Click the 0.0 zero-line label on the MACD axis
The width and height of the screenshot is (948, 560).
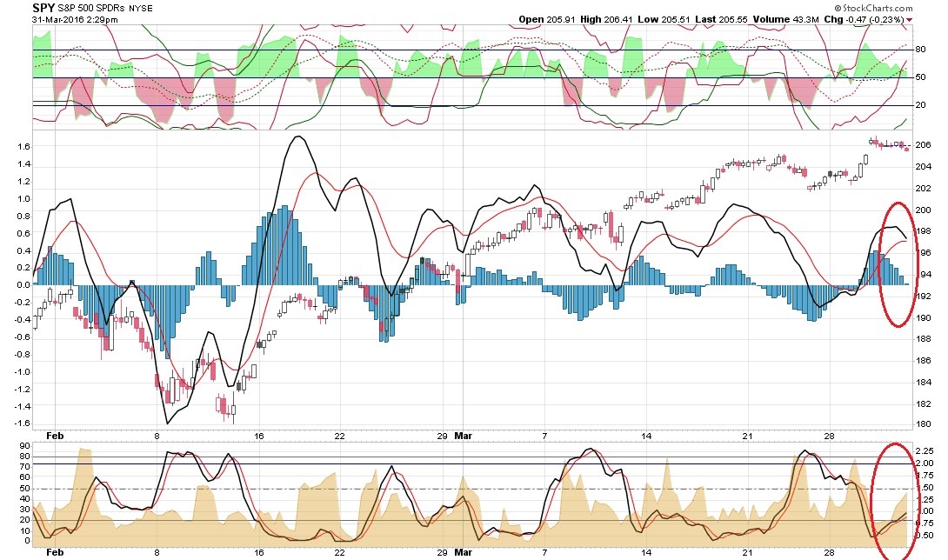[x=23, y=285]
